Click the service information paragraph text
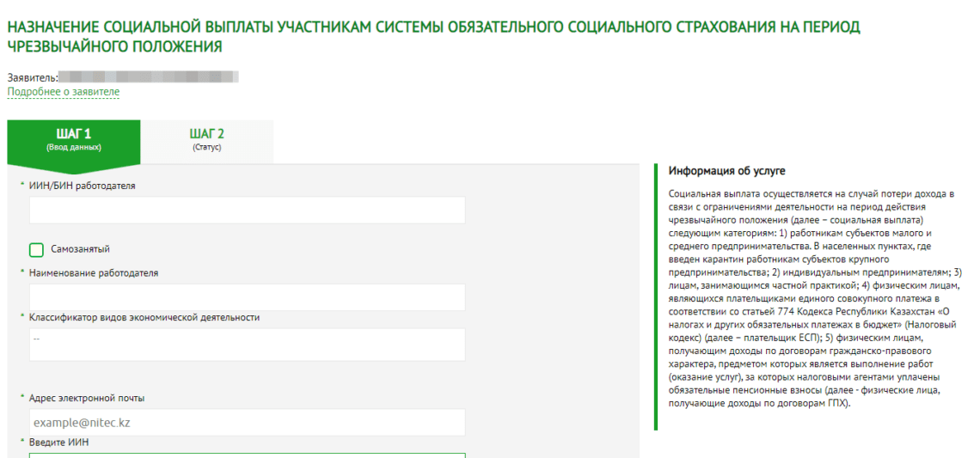980x458 pixels. [811, 297]
